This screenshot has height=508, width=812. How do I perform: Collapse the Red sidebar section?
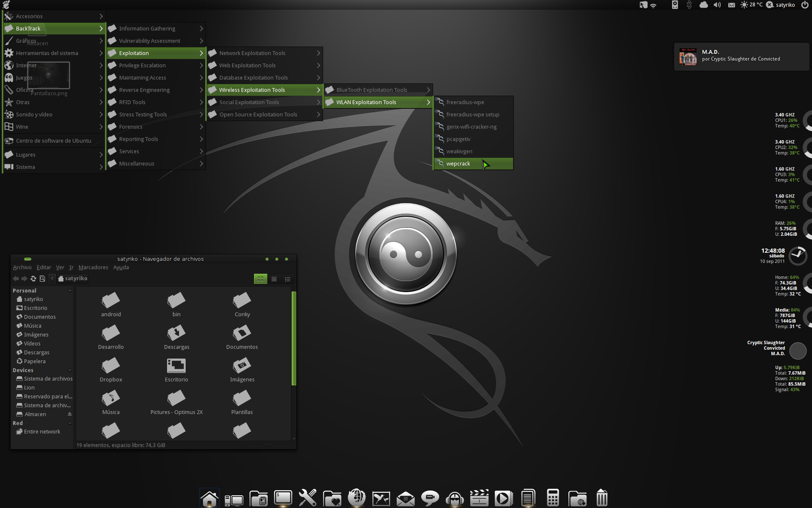pos(70,423)
